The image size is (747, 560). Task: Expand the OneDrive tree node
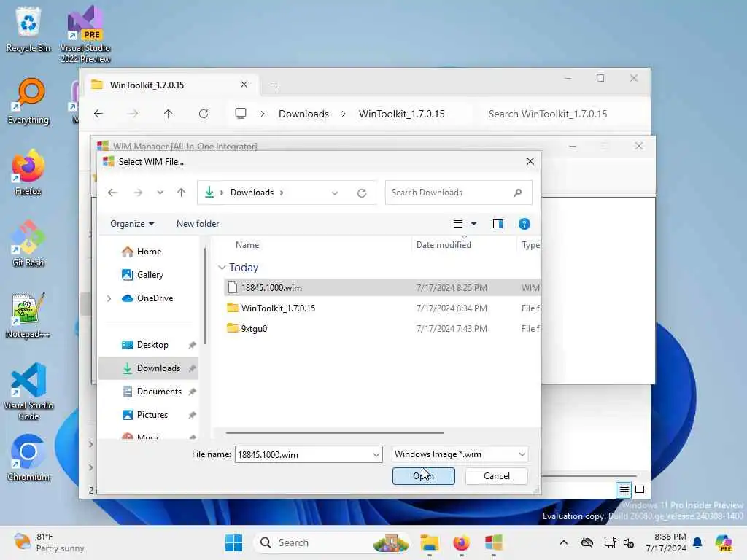pos(109,298)
